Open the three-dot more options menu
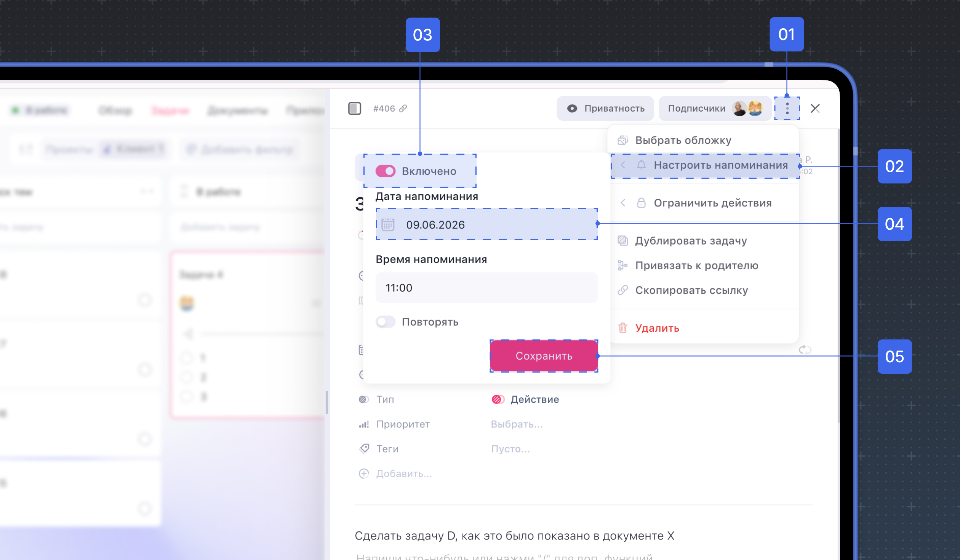Image resolution: width=960 pixels, height=560 pixels. click(x=787, y=109)
